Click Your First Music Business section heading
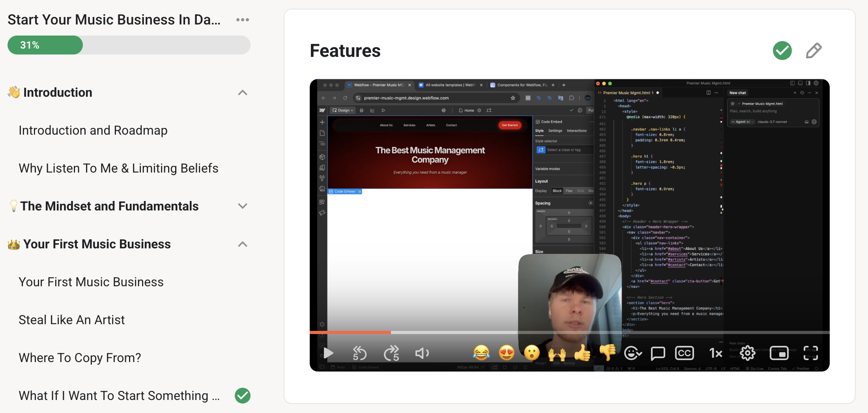 [97, 244]
